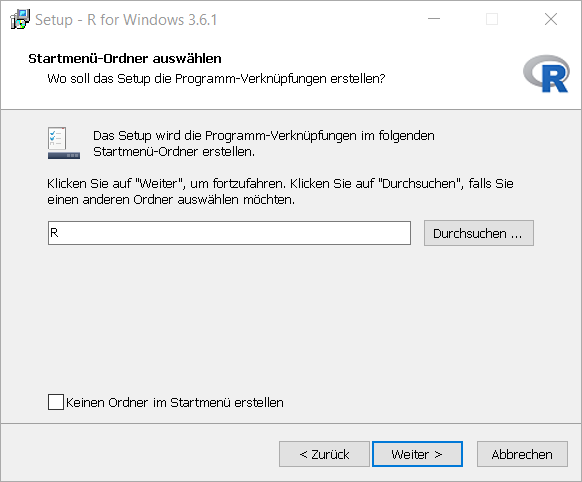Click the 'Wo soll das Setup' question text

click(x=216, y=79)
